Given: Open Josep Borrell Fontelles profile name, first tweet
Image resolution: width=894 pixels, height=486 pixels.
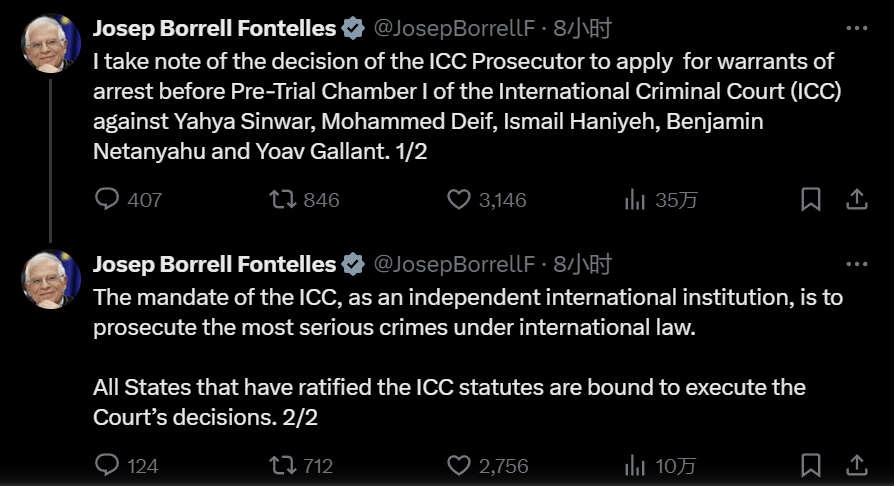Looking at the screenshot, I should [x=214, y=28].
